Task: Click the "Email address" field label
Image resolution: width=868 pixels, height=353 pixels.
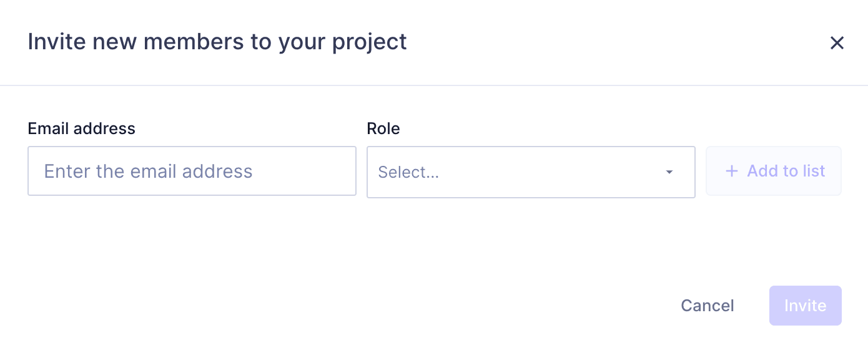Action: [x=81, y=128]
